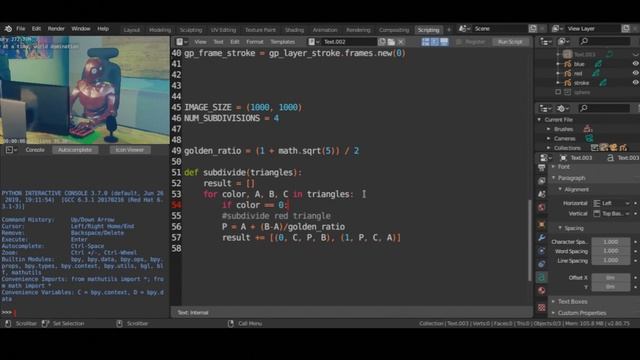Toggle line numbers display
The width and height of the screenshot is (640, 360).
[425, 42]
